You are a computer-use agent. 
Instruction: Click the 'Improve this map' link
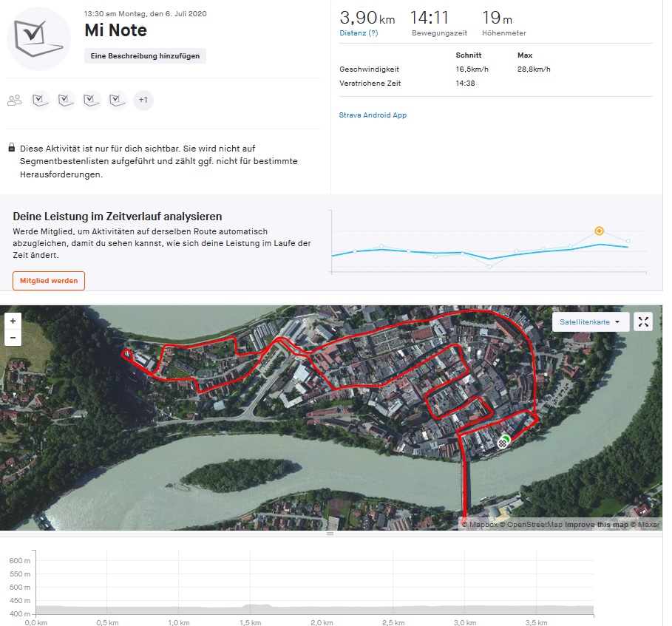pos(597,525)
